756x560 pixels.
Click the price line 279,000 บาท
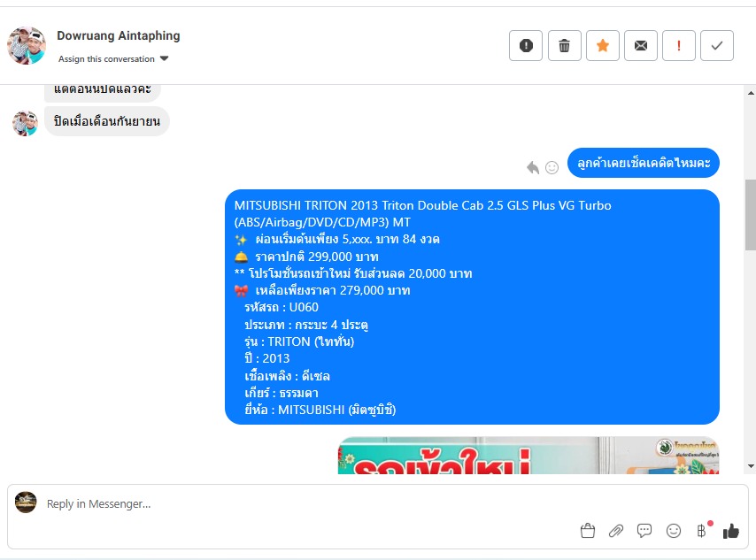(322, 290)
